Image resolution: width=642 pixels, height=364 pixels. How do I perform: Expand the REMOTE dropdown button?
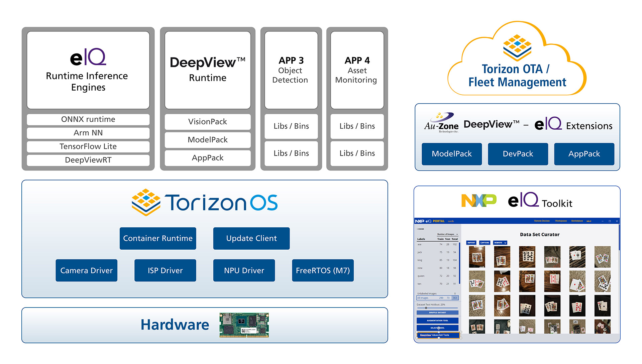coord(500,243)
